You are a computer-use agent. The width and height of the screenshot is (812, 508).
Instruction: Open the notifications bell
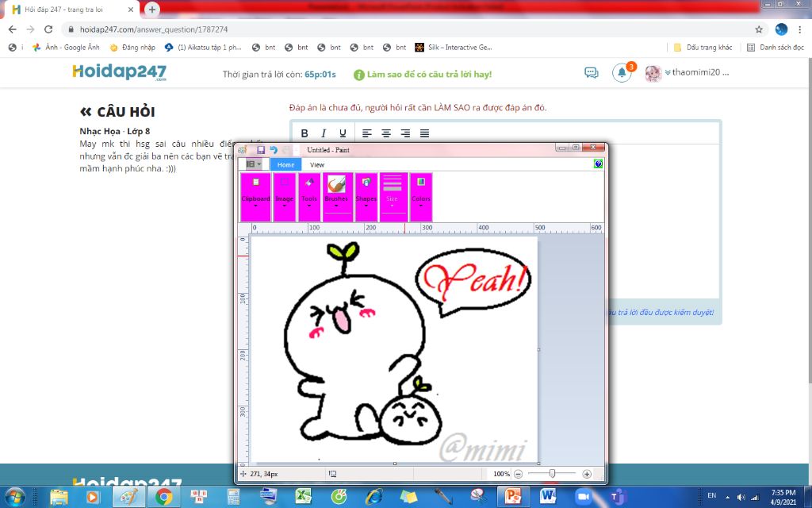click(622, 72)
